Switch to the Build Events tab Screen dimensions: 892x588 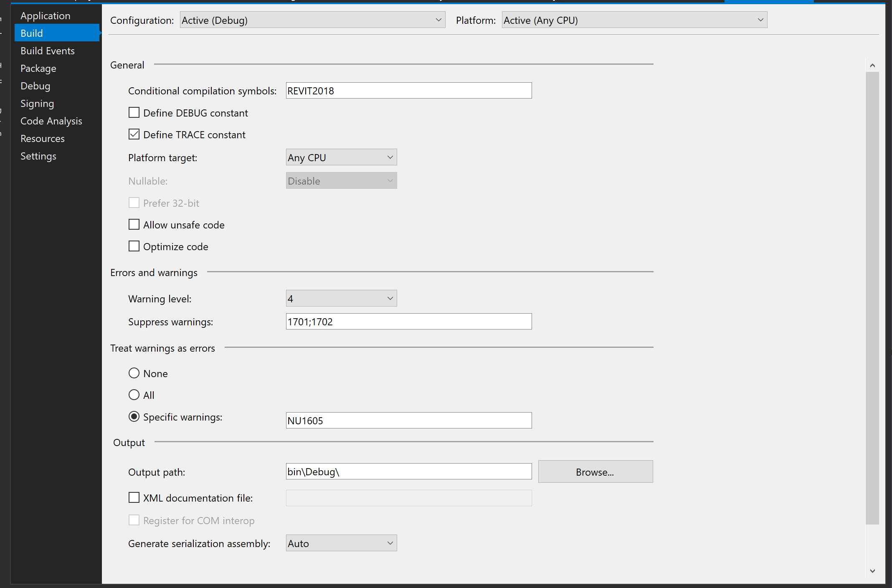click(x=48, y=51)
